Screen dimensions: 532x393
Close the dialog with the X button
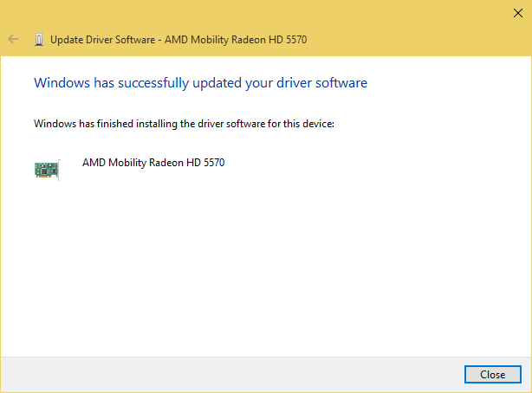pos(518,13)
